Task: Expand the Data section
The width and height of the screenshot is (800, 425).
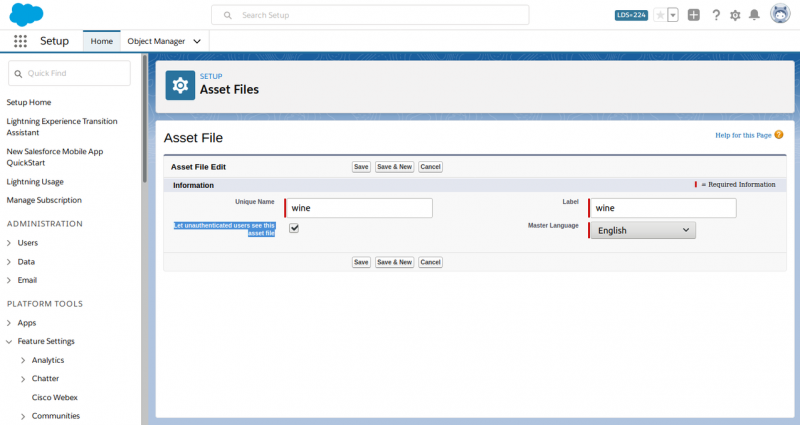Action: point(9,262)
